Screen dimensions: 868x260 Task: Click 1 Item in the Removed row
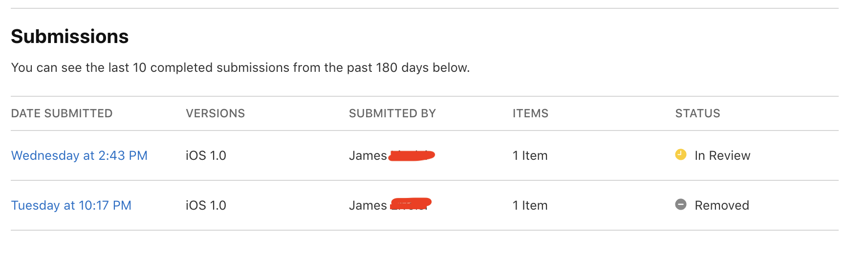[x=530, y=205]
